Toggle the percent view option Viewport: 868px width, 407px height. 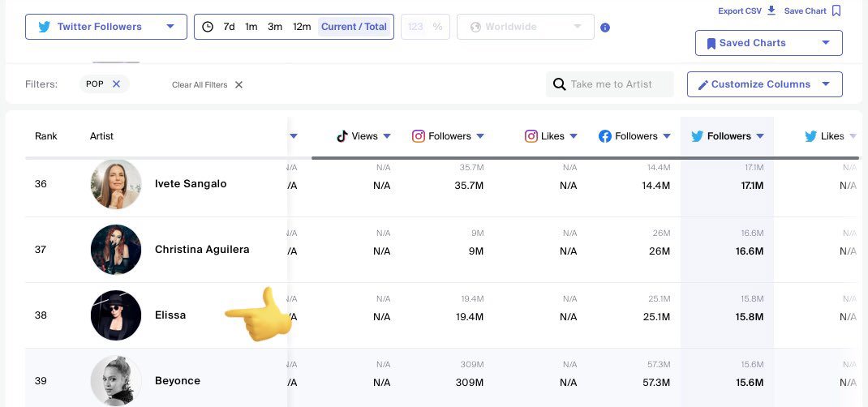pos(438,27)
